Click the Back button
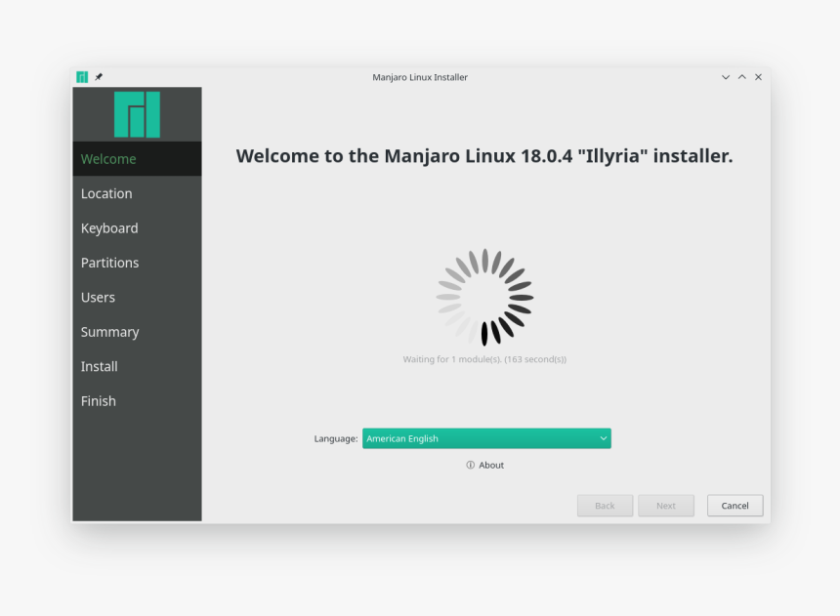 click(x=605, y=506)
